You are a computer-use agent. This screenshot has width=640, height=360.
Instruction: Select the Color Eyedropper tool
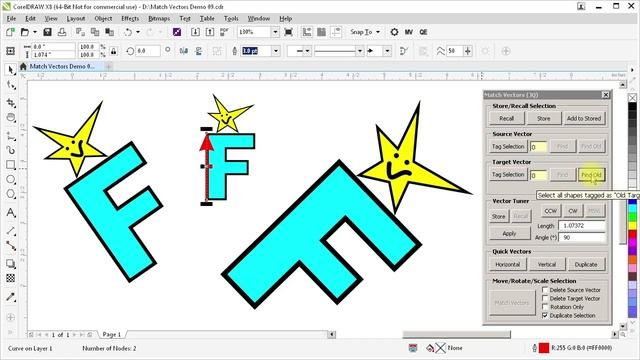(x=11, y=297)
